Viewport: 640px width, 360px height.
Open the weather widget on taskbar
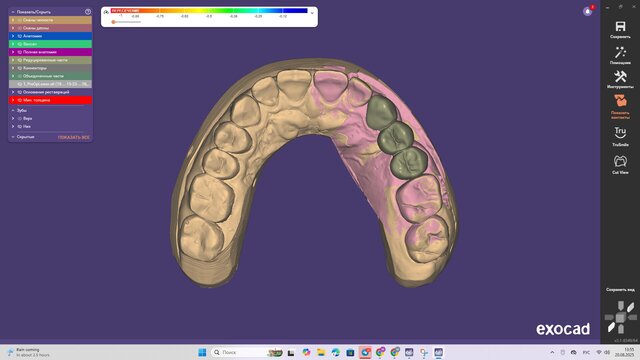tap(29, 352)
